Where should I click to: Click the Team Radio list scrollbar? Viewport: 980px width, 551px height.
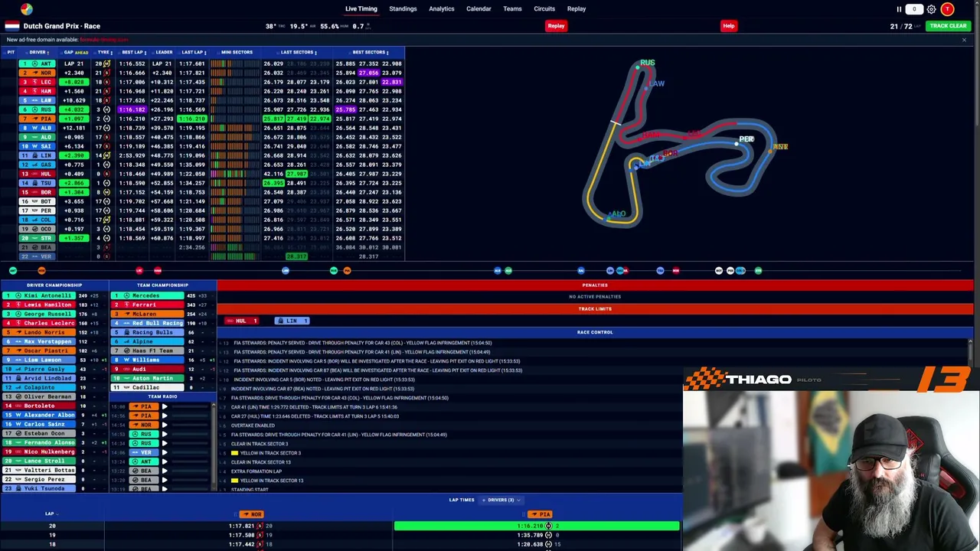(x=214, y=446)
